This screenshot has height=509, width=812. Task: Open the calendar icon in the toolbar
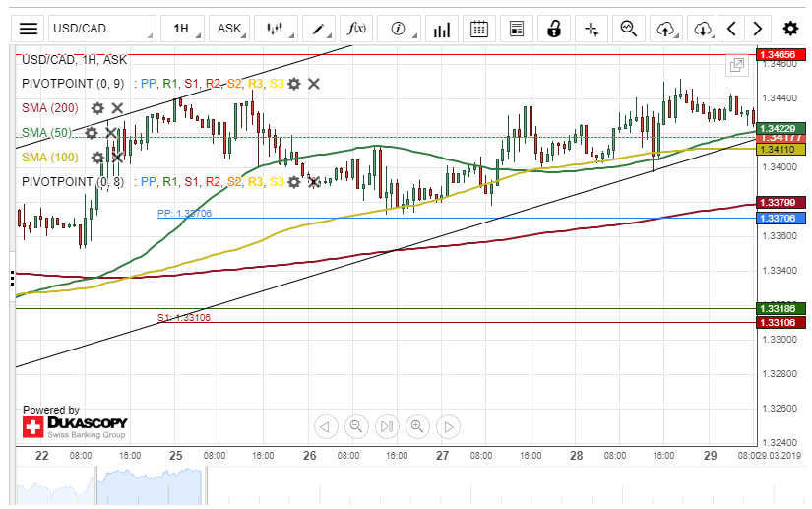(479, 29)
